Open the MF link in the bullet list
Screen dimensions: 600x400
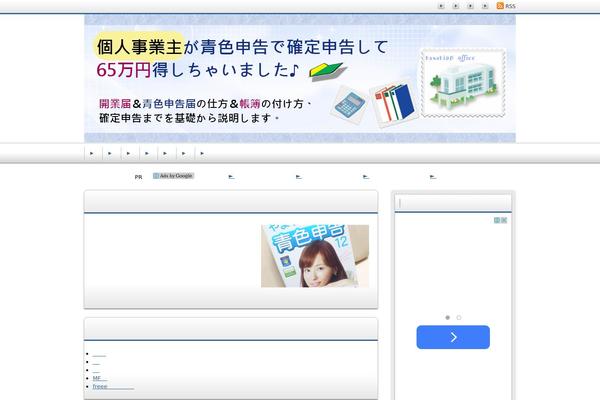[x=100, y=378]
